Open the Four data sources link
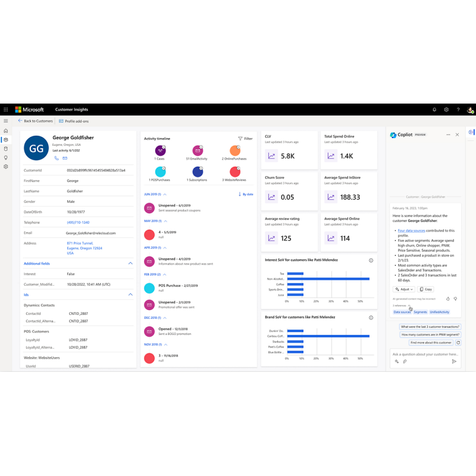Viewport: 476px width, 476px height. tap(411, 231)
